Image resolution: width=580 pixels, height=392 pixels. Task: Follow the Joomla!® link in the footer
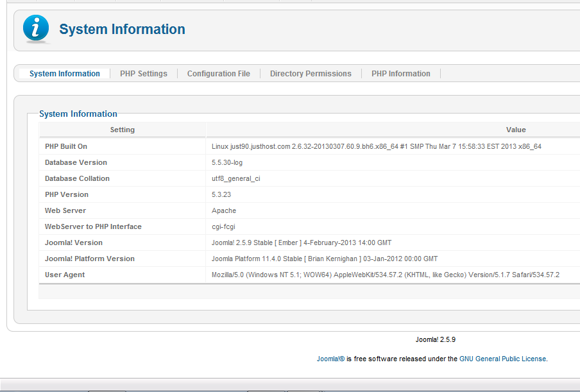[x=330, y=359]
